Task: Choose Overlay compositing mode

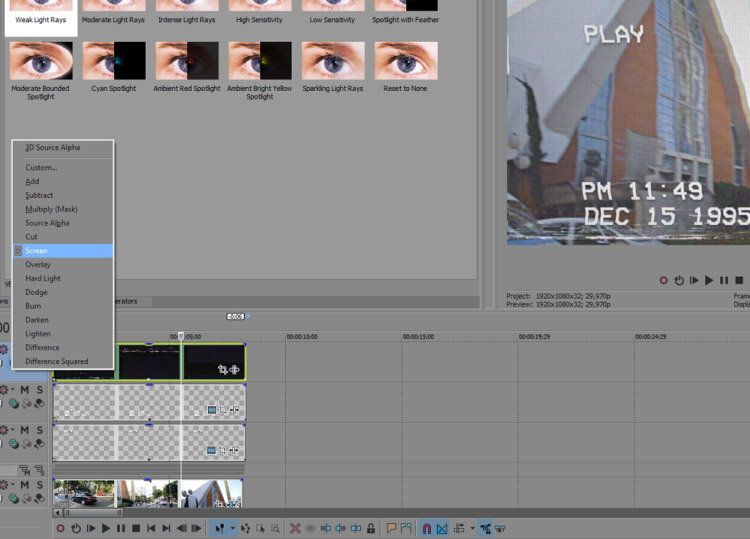Action: coord(63,264)
